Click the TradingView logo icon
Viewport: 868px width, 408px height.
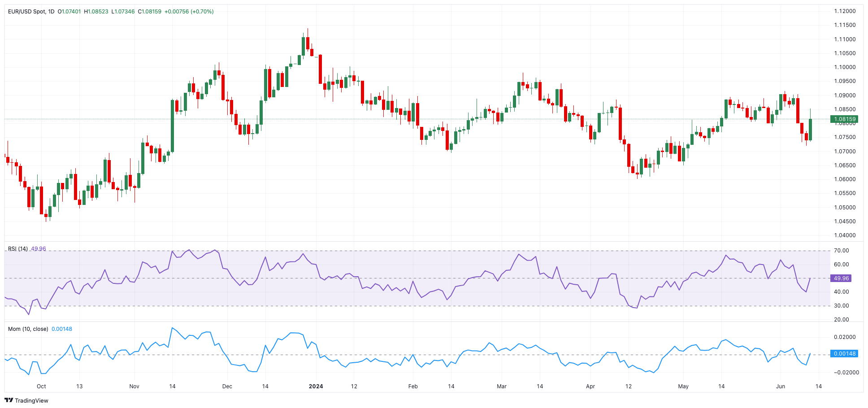[x=9, y=400]
